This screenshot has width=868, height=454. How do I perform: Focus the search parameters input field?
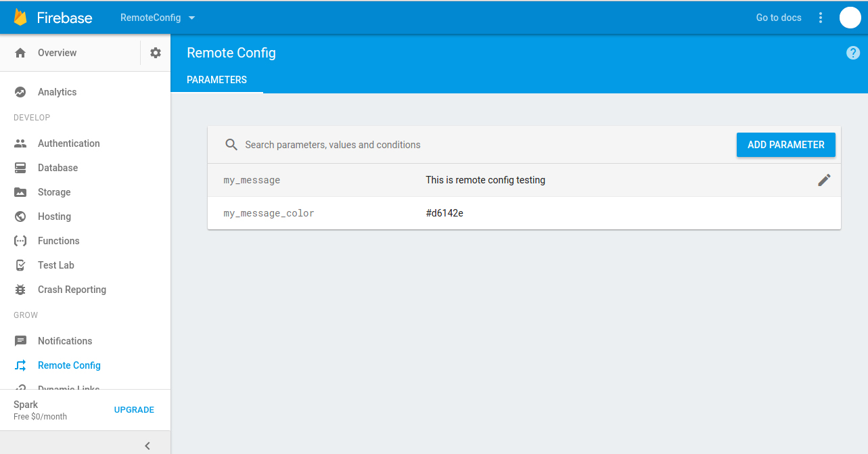pos(474,145)
